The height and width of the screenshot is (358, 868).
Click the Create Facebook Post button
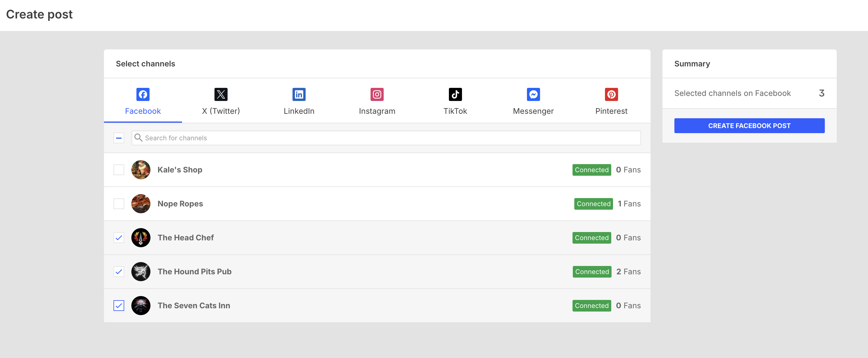(x=749, y=126)
